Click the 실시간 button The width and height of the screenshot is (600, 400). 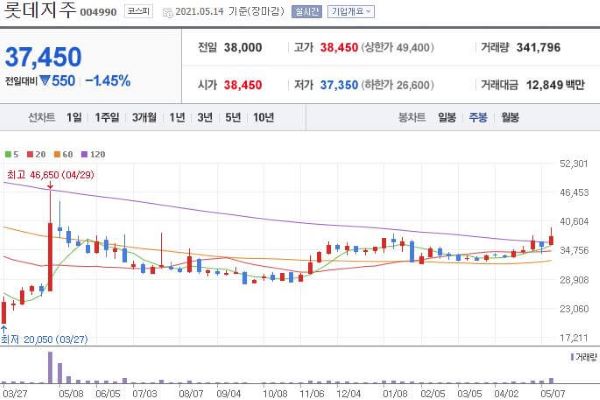pos(307,12)
